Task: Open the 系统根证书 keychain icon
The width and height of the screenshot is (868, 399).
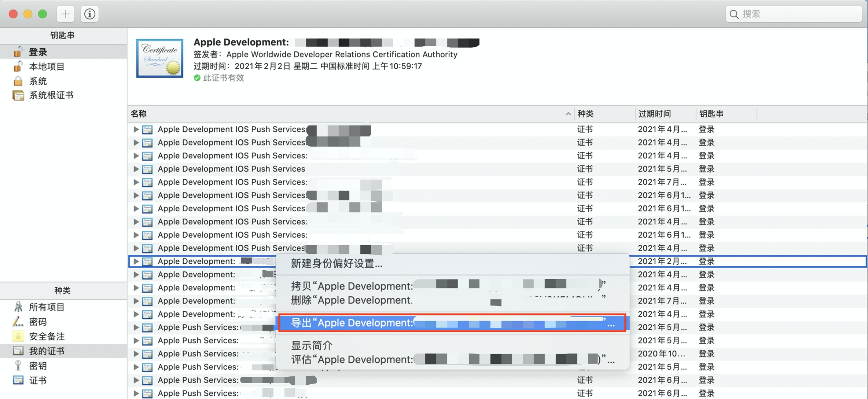Action: pos(18,95)
